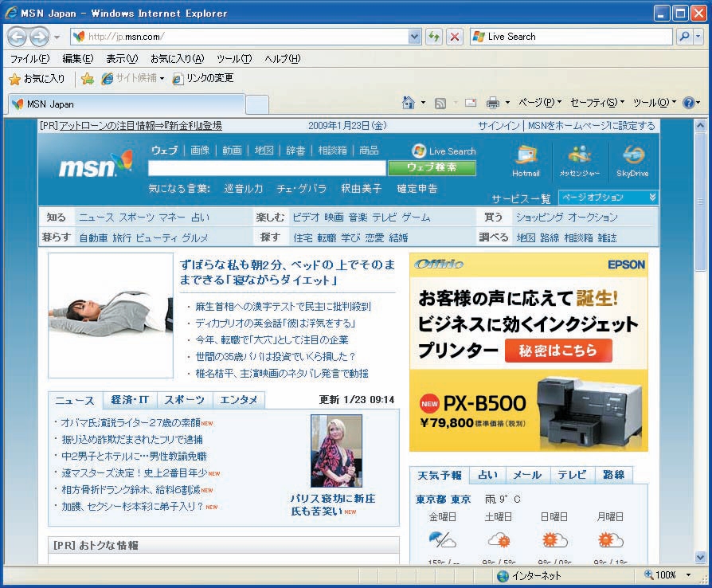
Task: Open the 画像 search category link
Action: coord(200,151)
